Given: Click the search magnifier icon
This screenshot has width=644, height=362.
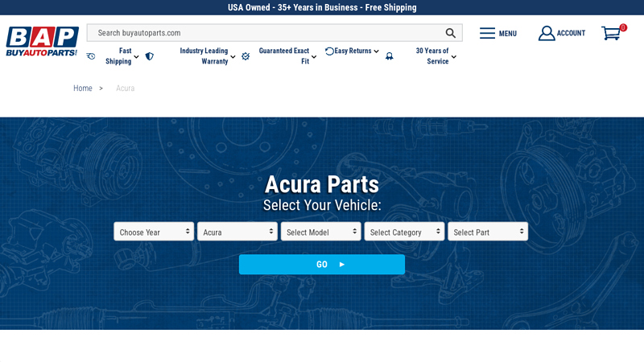Looking at the screenshot, I should 451,33.
